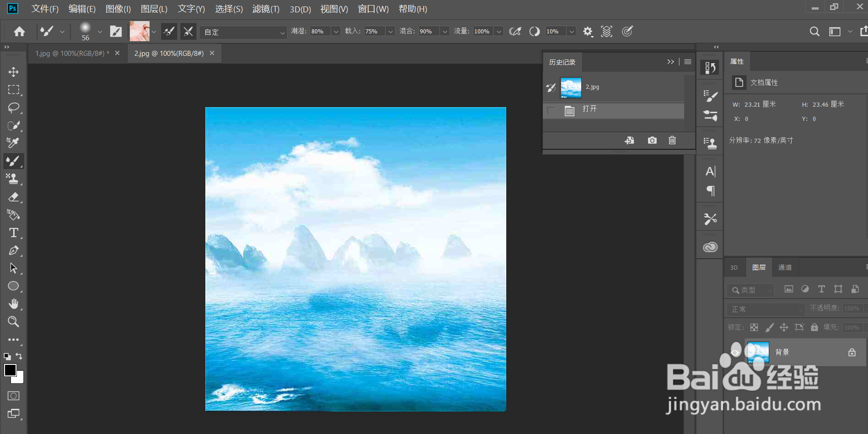This screenshot has height=434, width=868.
Task: Open the brush preset picker arrow
Action: tap(100, 32)
